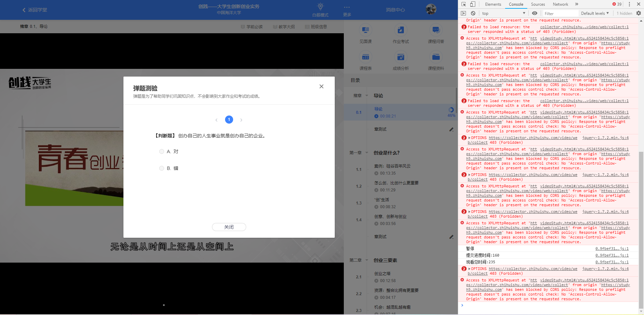Image resolution: width=644 pixels, height=315 pixels.
Task: Open 作业考试 from the course icons
Action: pyautogui.click(x=400, y=34)
